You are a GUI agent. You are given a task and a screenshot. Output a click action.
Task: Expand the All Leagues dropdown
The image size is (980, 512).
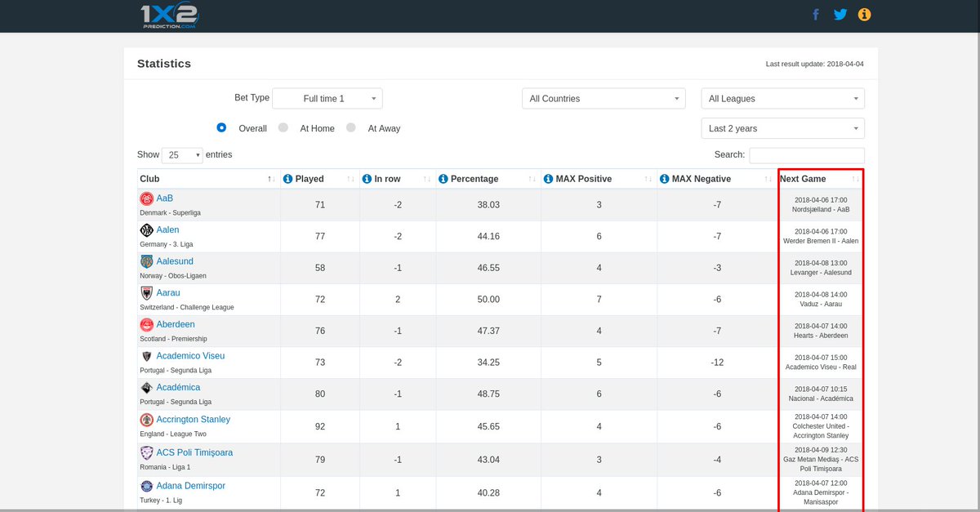(x=782, y=99)
